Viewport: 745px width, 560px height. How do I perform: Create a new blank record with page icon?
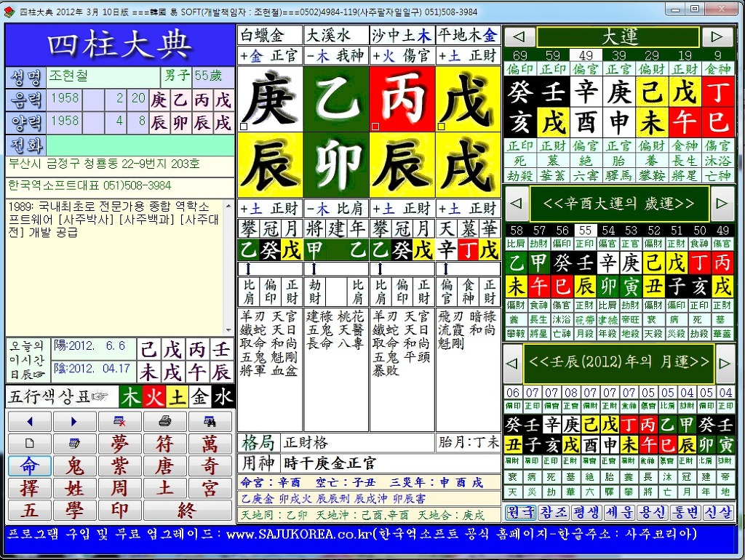click(29, 444)
